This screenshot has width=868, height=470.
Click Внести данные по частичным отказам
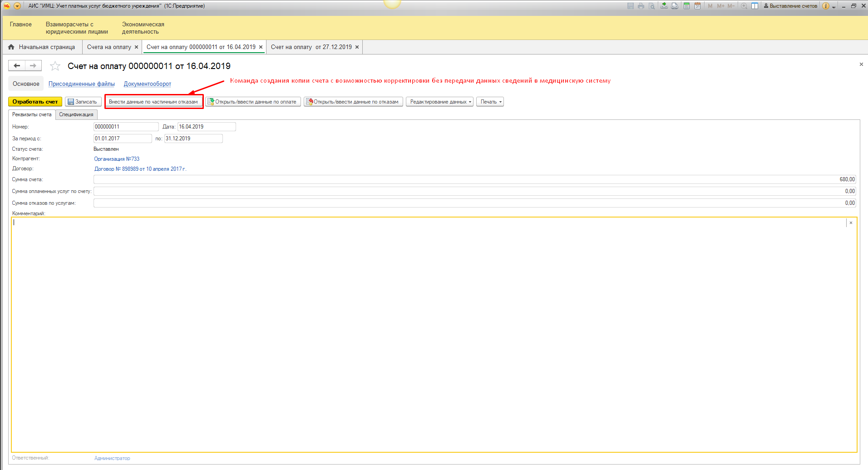click(153, 102)
